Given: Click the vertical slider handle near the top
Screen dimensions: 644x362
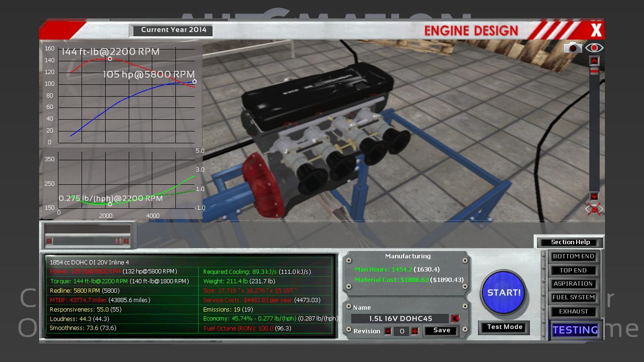Looking at the screenshot, I should (x=594, y=71).
